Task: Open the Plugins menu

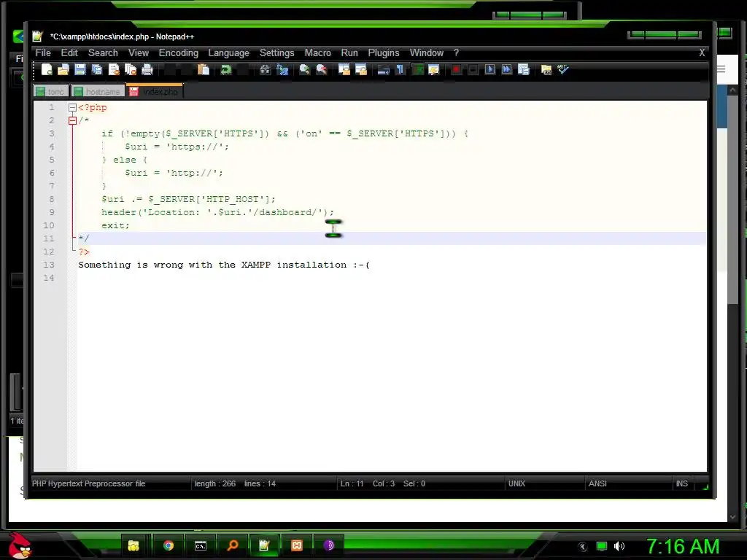Action: tap(384, 52)
